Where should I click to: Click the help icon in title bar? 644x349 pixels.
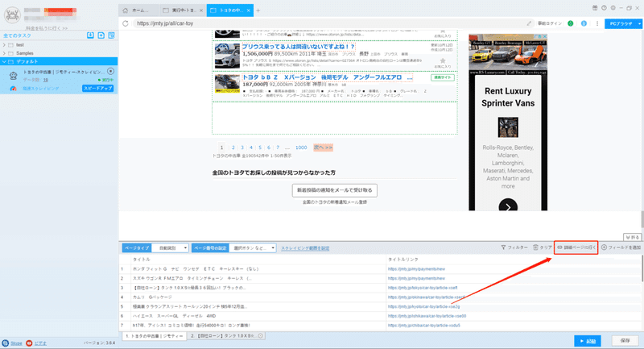(x=604, y=8)
